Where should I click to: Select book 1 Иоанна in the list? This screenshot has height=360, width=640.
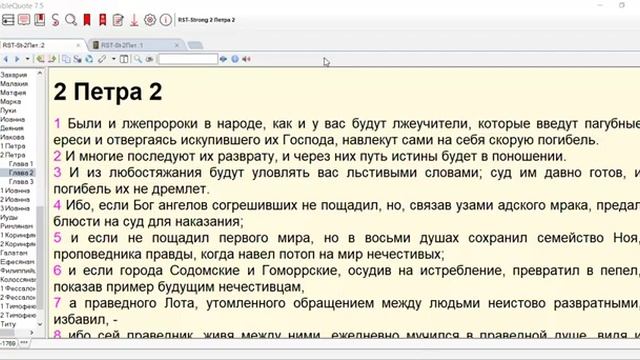(x=15, y=191)
